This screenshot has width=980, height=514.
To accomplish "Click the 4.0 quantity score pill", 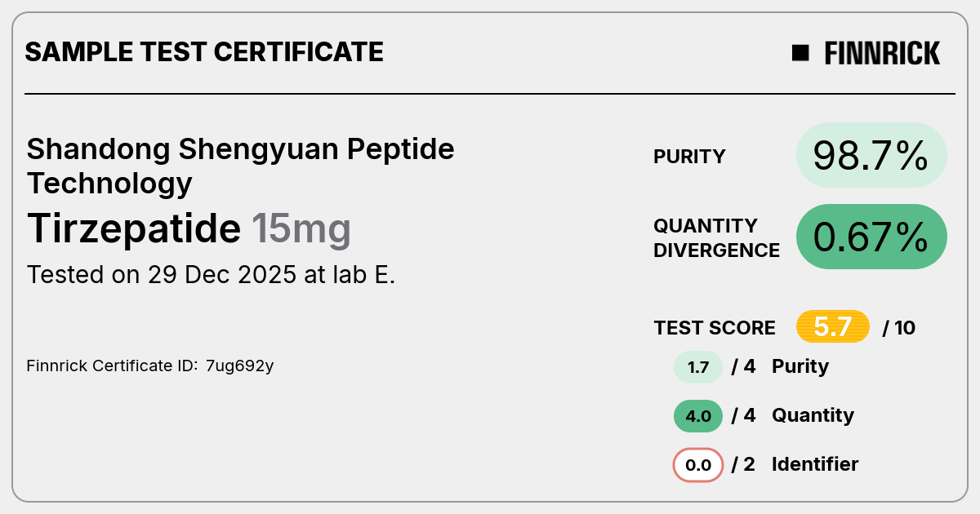I will pyautogui.click(x=698, y=416).
